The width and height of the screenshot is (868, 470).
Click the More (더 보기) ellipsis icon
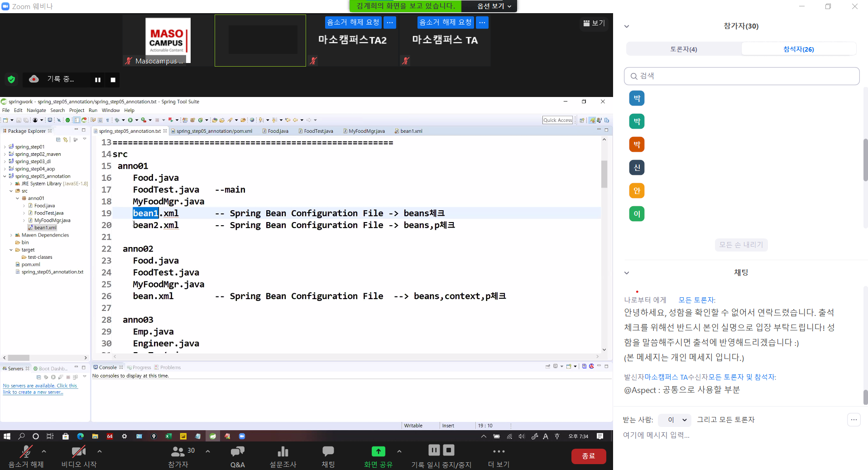coord(499,452)
